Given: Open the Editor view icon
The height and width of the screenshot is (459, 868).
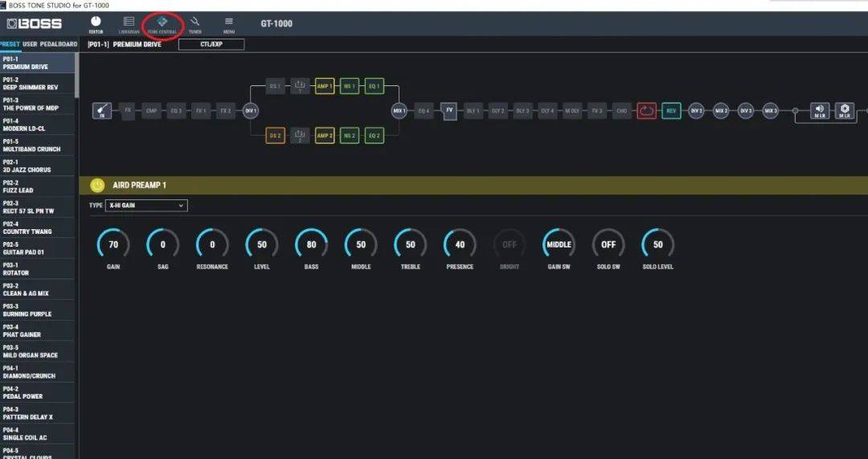Looking at the screenshot, I should (x=96, y=24).
